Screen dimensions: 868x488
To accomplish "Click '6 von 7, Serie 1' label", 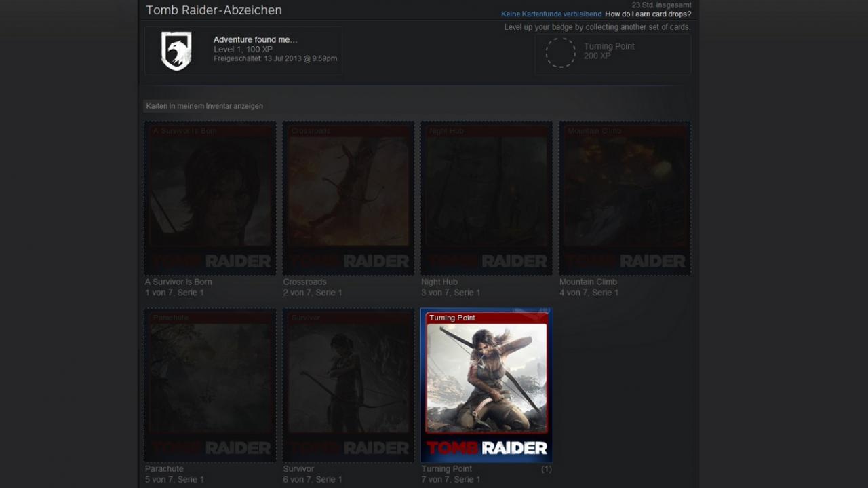I will pyautogui.click(x=313, y=480).
